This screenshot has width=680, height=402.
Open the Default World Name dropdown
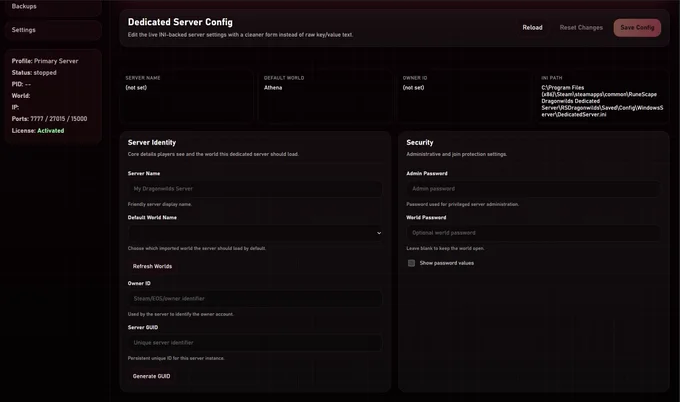pyautogui.click(x=255, y=233)
